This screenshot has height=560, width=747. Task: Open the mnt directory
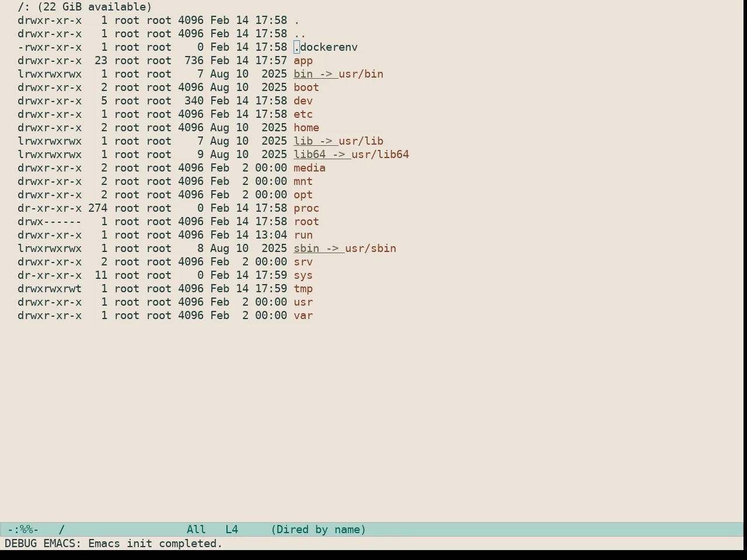[303, 181]
